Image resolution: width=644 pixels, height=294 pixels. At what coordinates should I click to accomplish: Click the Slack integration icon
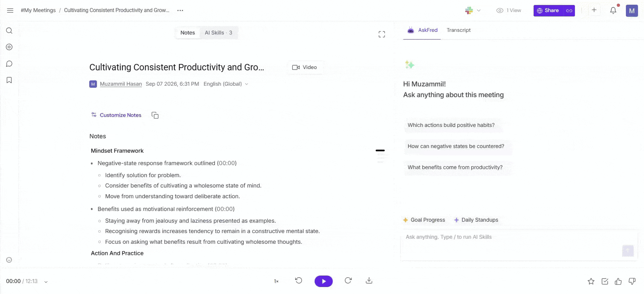coord(469,10)
